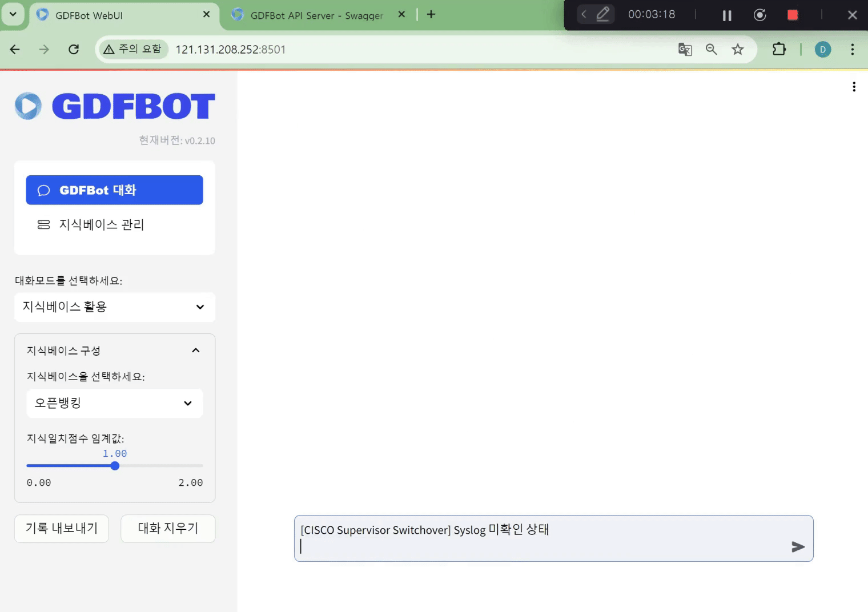Open the Chrome three-dot menu
Viewport: 868px width, 612px height.
click(853, 50)
